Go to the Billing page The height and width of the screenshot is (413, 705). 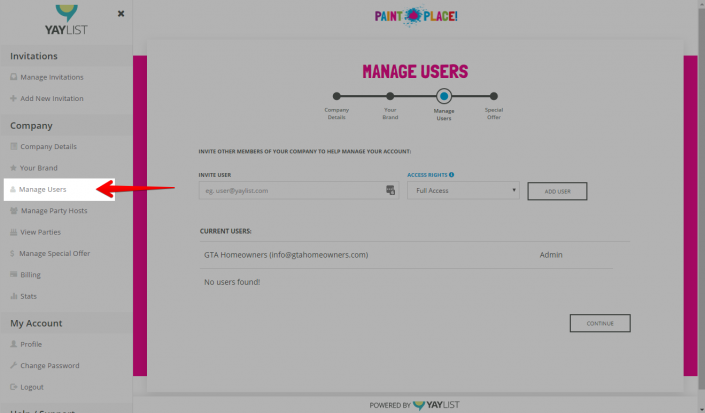click(30, 275)
